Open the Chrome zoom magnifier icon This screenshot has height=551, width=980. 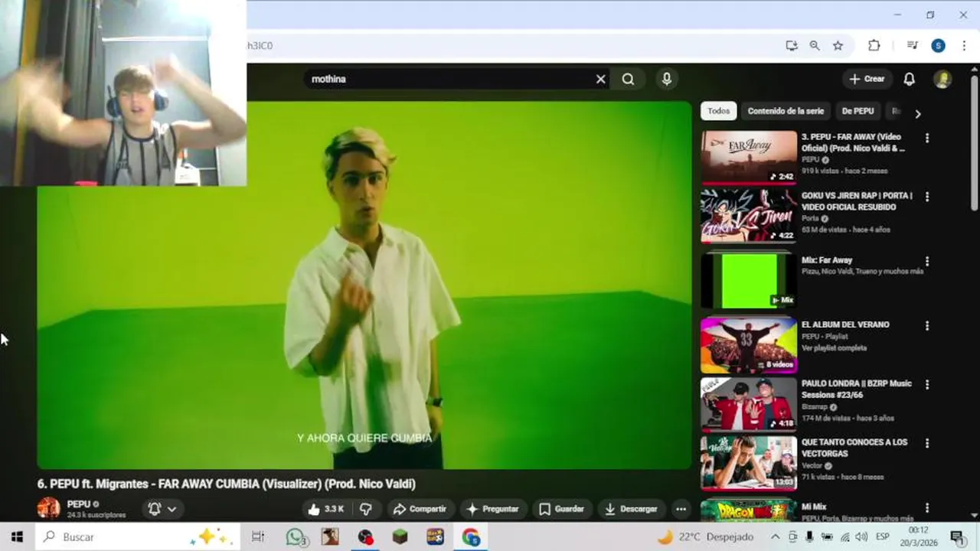coord(815,46)
